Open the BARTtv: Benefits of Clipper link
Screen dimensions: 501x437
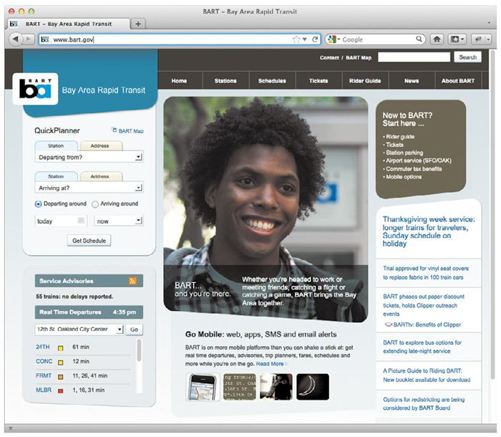pos(427,324)
